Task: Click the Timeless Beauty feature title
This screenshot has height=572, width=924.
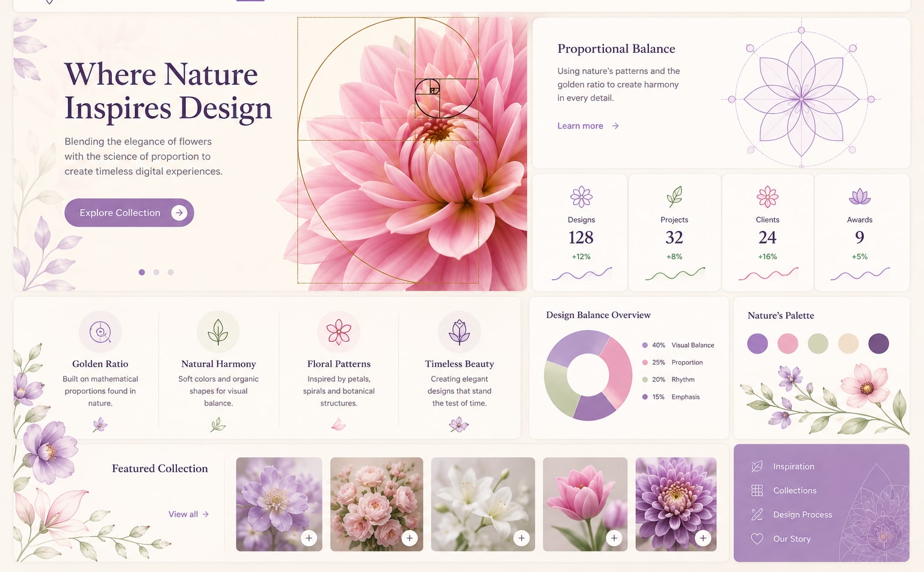Action: [460, 364]
